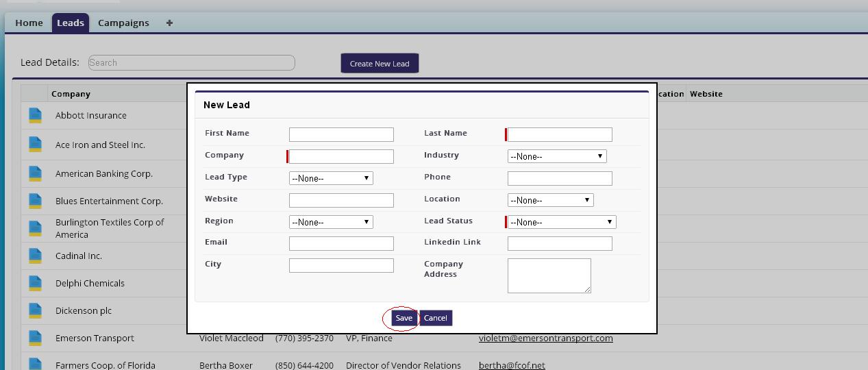Select the Emerson Transport name
Screen dimensions: 868x370
pos(95,338)
